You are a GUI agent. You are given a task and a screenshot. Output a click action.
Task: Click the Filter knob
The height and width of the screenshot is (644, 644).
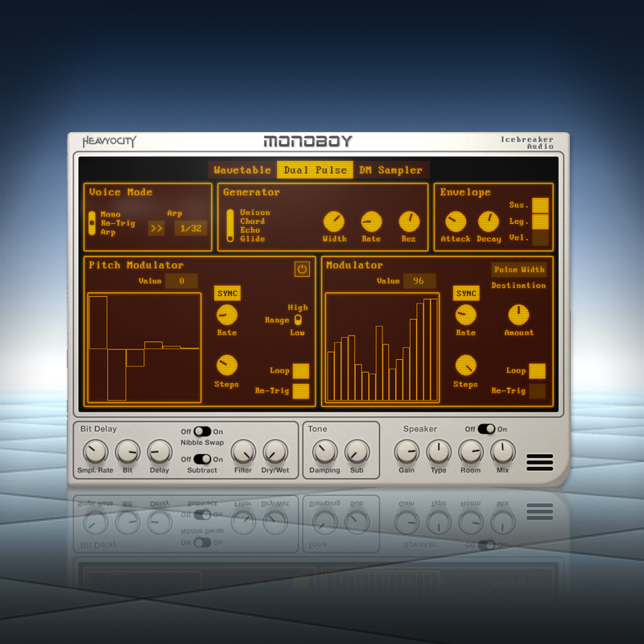point(243,452)
